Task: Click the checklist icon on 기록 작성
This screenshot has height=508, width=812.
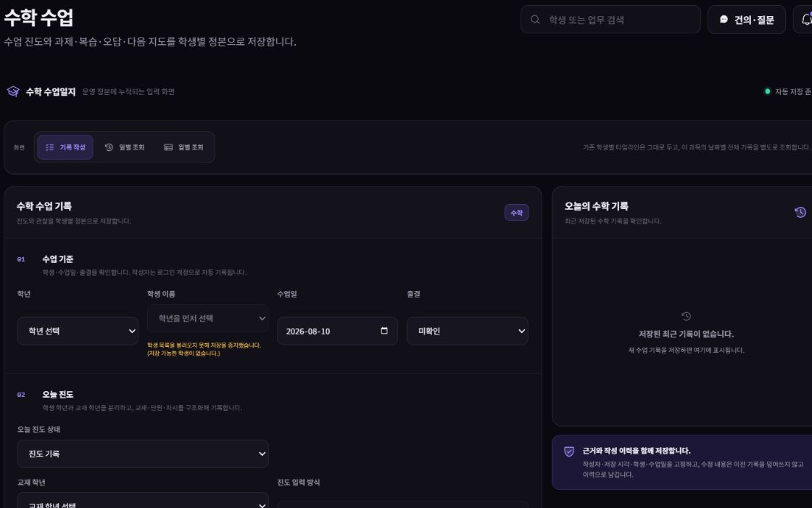Action: point(50,147)
